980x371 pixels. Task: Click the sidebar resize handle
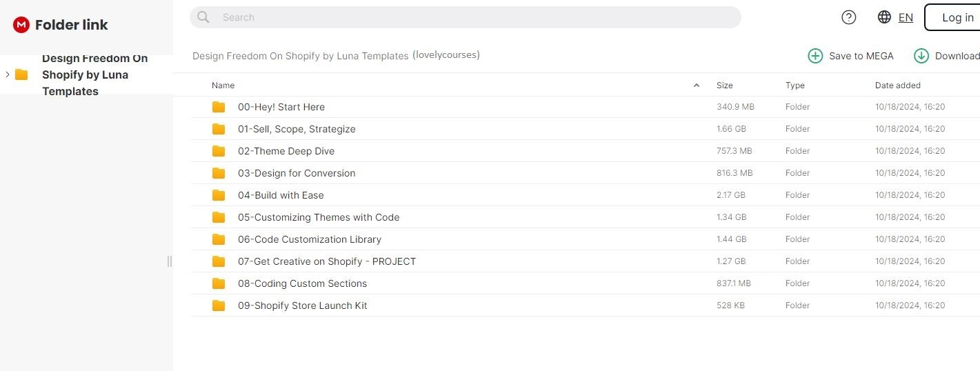coord(170,261)
